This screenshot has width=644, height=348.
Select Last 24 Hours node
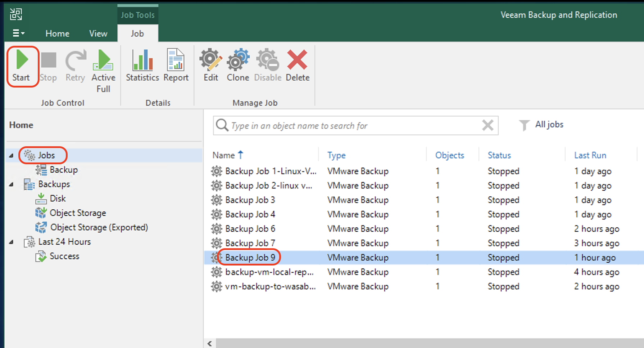point(65,242)
